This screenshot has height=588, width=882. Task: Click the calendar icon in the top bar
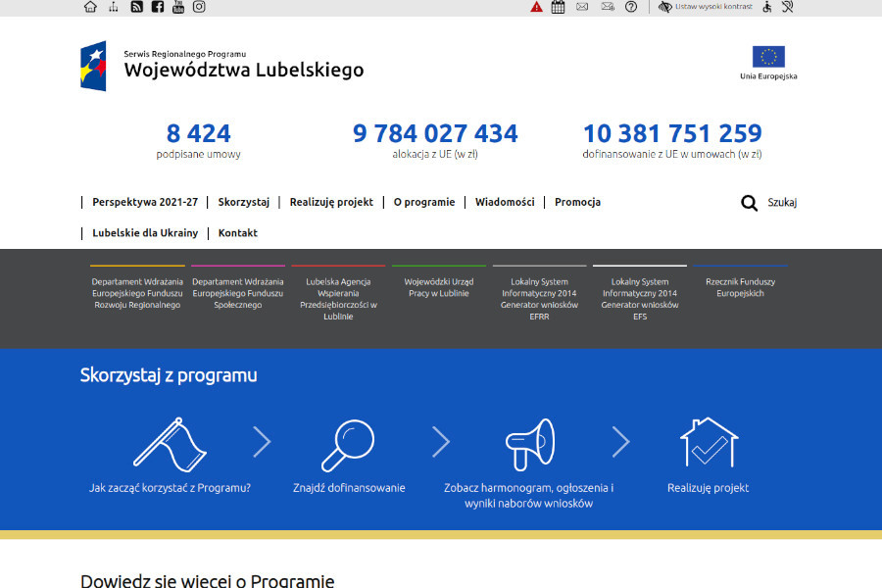[x=559, y=8]
